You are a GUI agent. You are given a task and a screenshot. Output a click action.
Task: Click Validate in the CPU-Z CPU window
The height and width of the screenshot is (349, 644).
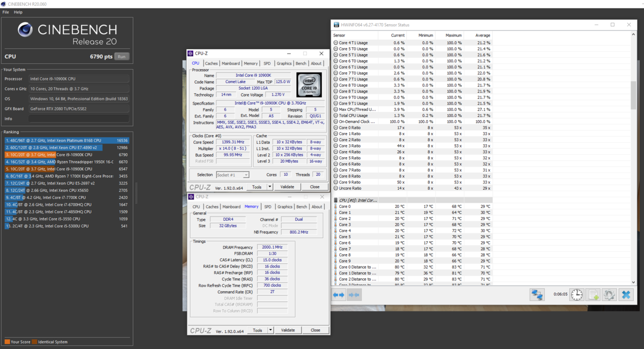[288, 187]
